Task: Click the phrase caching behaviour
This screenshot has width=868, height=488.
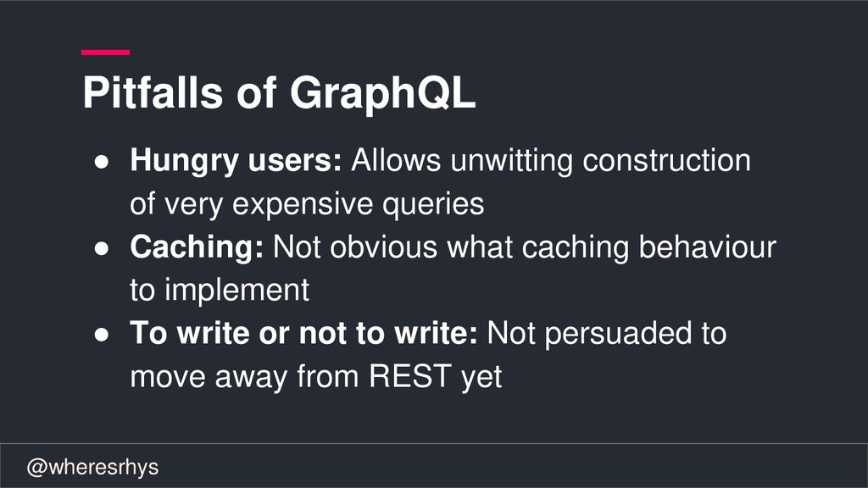Action: 648,247
